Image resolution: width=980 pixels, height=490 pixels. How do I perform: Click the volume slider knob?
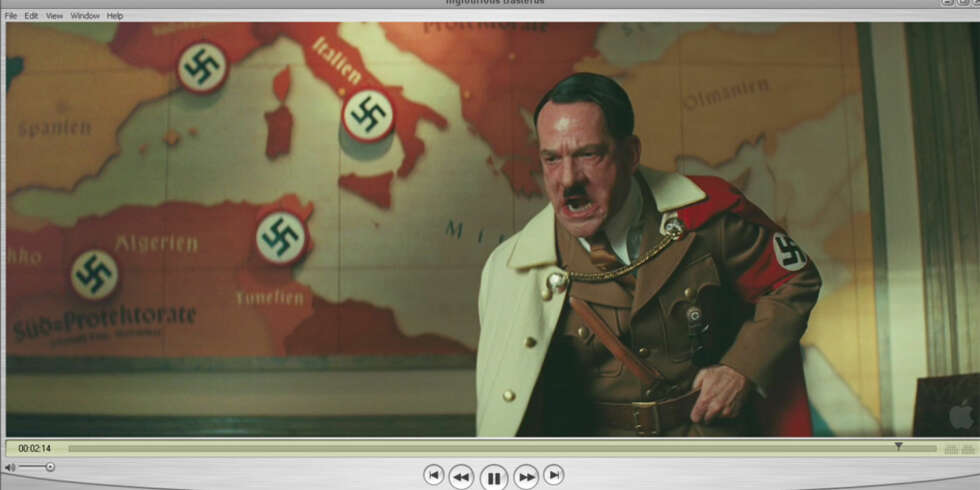pyautogui.click(x=50, y=467)
